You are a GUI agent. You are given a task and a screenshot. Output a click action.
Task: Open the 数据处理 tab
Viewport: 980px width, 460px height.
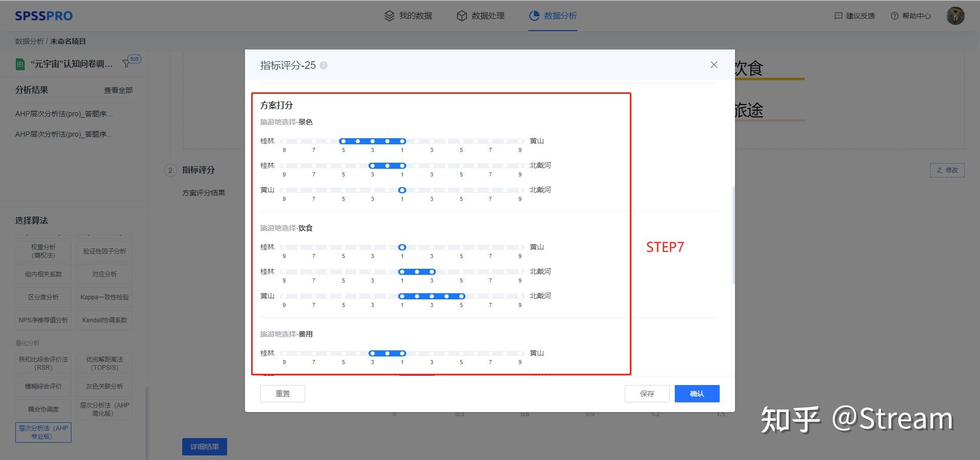481,16
